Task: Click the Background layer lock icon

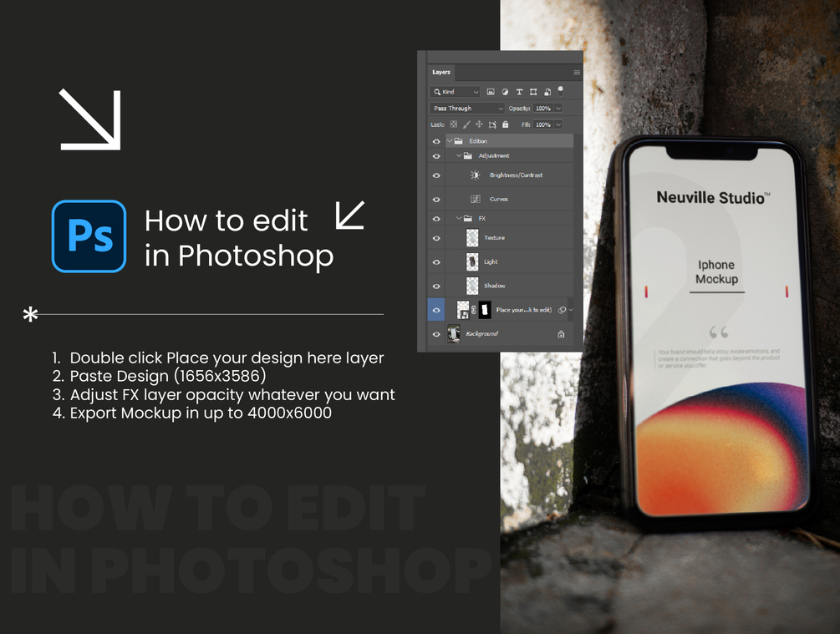Action: pyautogui.click(x=561, y=334)
